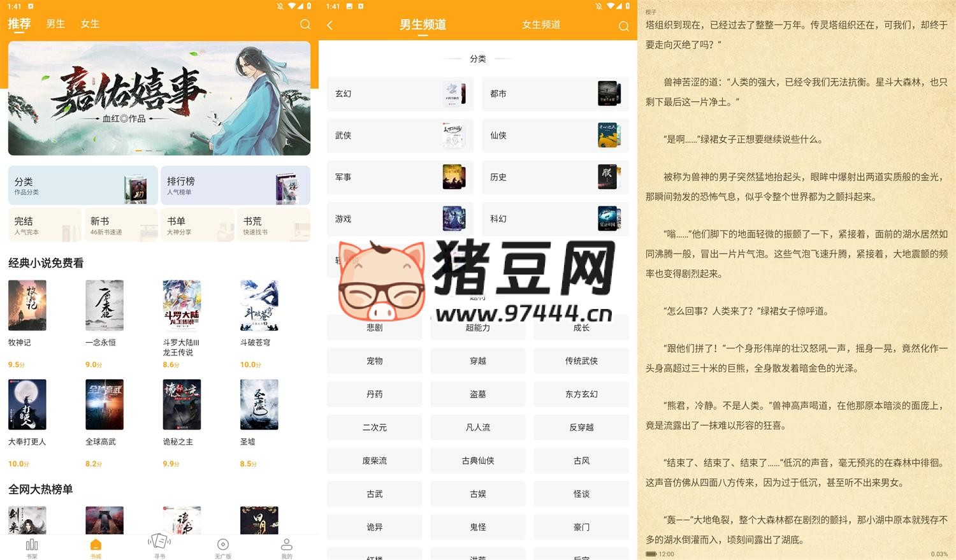Open the 科幻 sci-fi category
The height and width of the screenshot is (560, 956).
554,219
